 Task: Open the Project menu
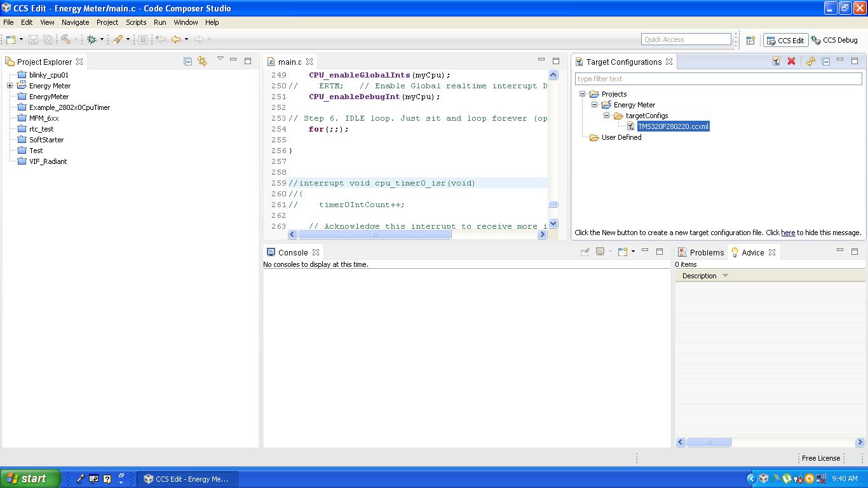click(107, 22)
